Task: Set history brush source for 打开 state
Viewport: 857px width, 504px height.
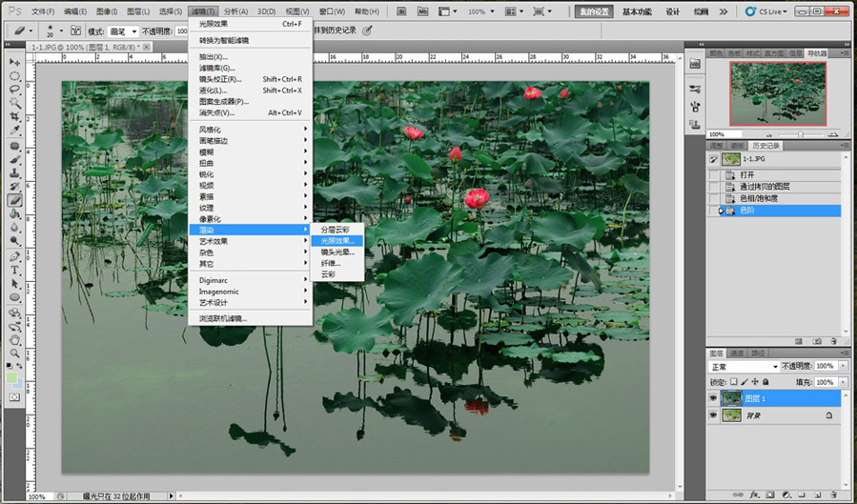Action: 714,174
